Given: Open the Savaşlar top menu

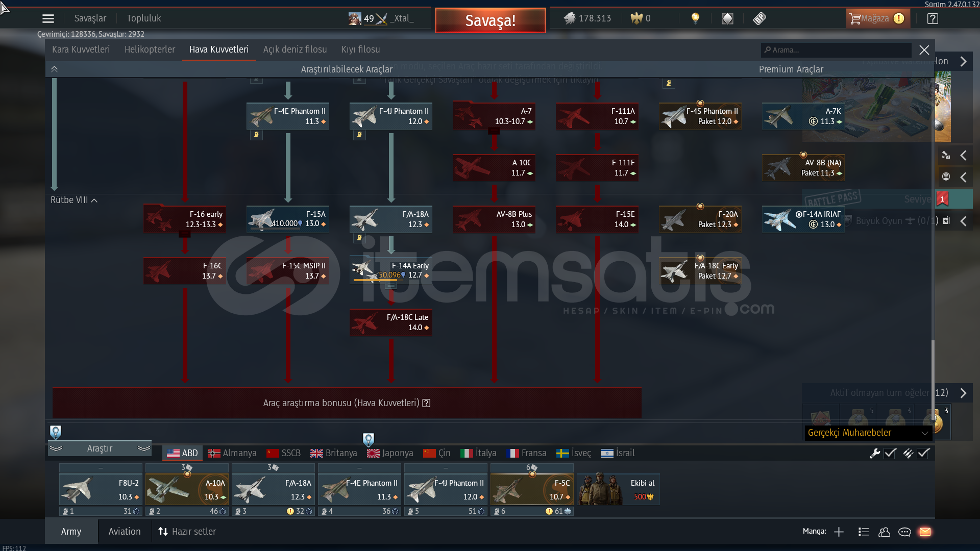Looking at the screenshot, I should (90, 18).
